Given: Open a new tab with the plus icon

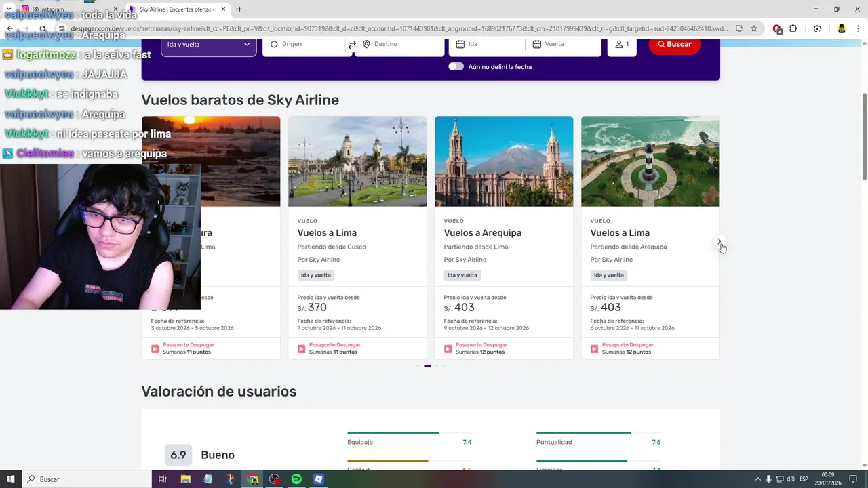Looking at the screenshot, I should [239, 9].
